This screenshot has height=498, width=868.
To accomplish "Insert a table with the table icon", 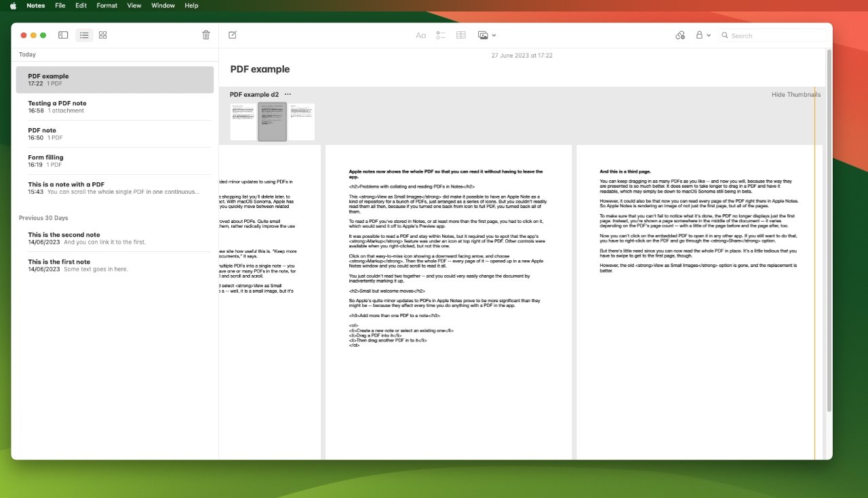I will point(460,35).
